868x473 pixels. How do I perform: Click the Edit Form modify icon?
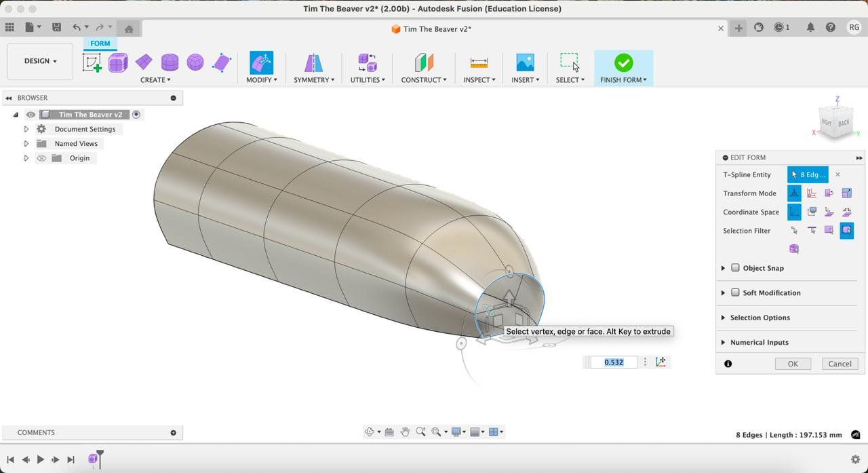261,63
